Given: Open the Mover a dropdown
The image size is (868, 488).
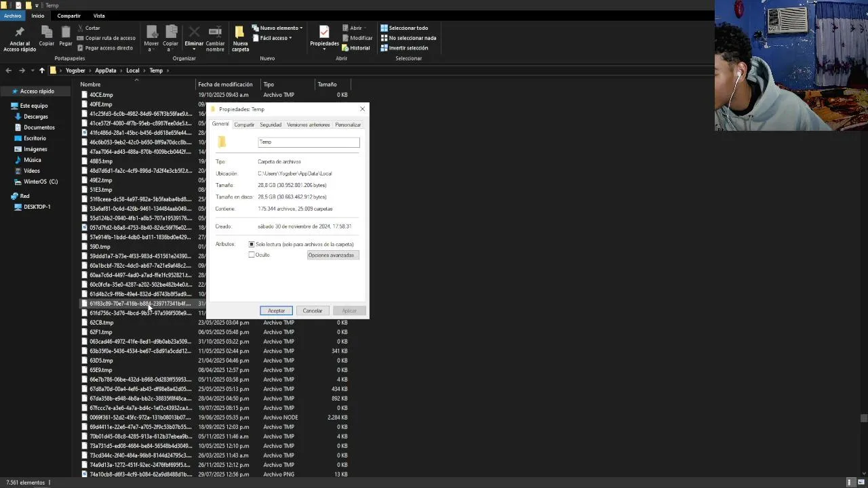Looking at the screenshot, I should (151, 39).
